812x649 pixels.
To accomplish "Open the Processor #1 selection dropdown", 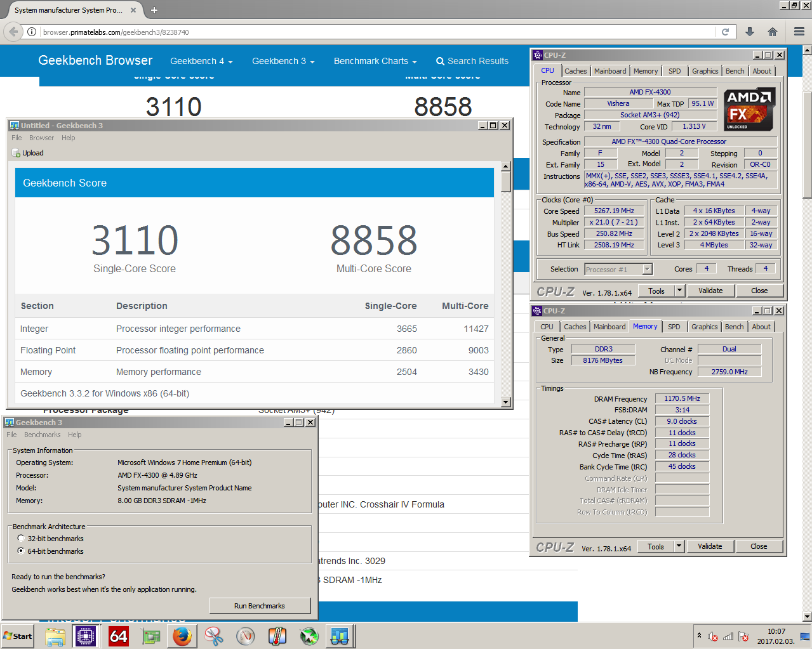I will click(x=618, y=269).
